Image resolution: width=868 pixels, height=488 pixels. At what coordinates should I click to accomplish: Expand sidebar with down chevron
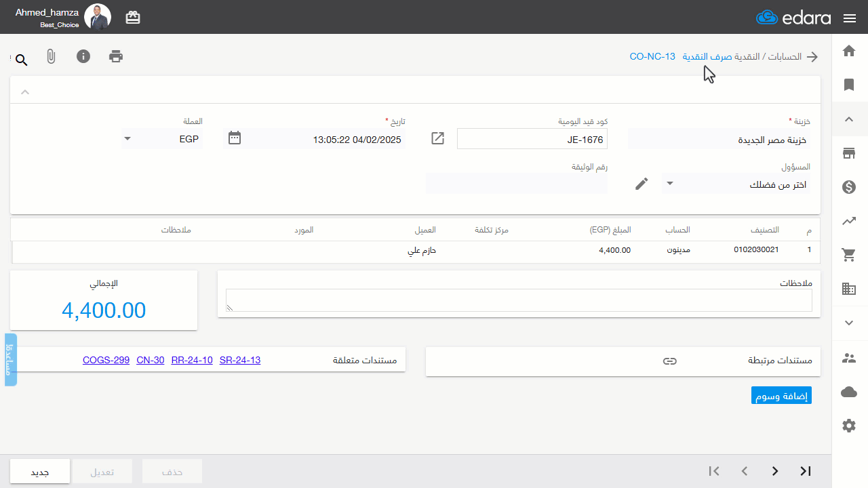click(x=849, y=323)
